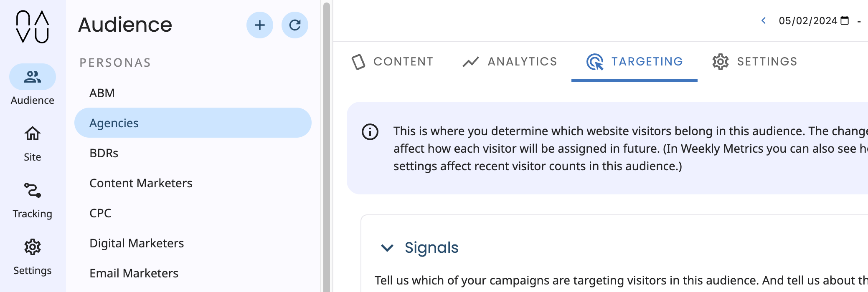868x292 pixels.
Task: Click the 05/02/2024 date input field
Action: click(x=808, y=21)
